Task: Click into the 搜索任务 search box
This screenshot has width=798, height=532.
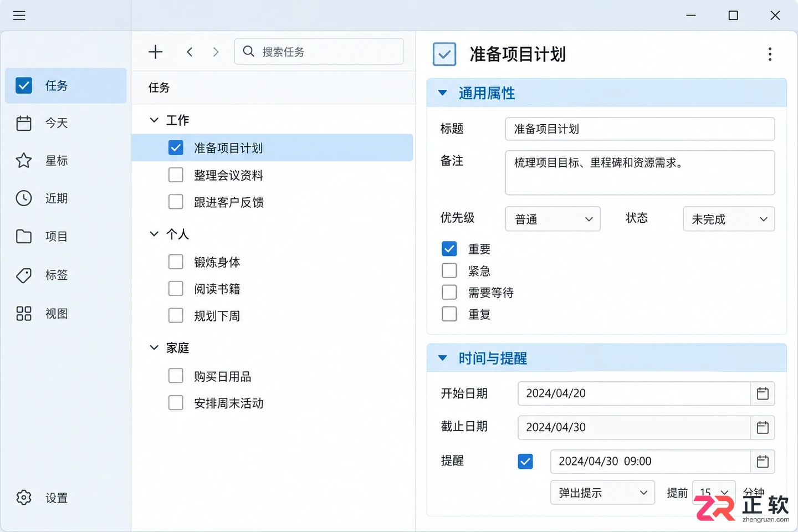Action: click(319, 52)
